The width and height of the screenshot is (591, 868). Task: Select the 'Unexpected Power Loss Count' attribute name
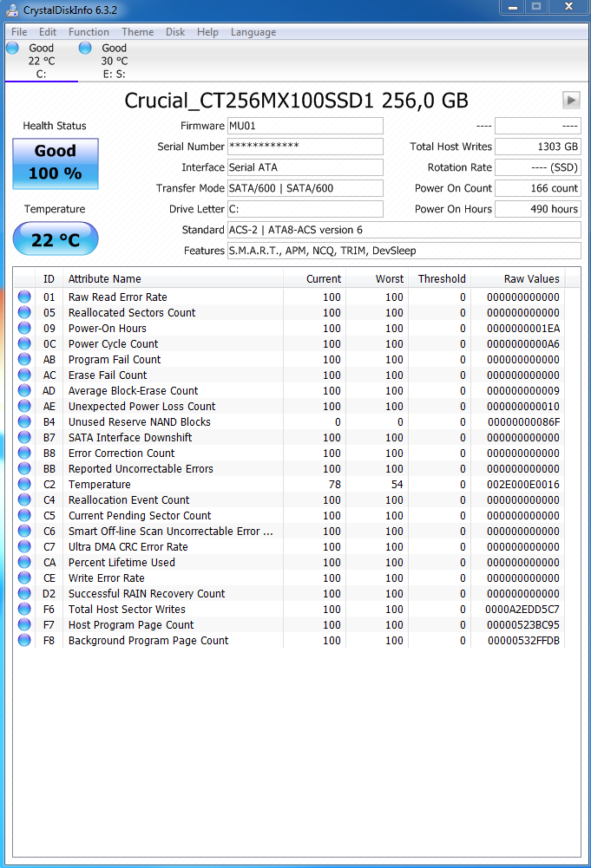[141, 407]
